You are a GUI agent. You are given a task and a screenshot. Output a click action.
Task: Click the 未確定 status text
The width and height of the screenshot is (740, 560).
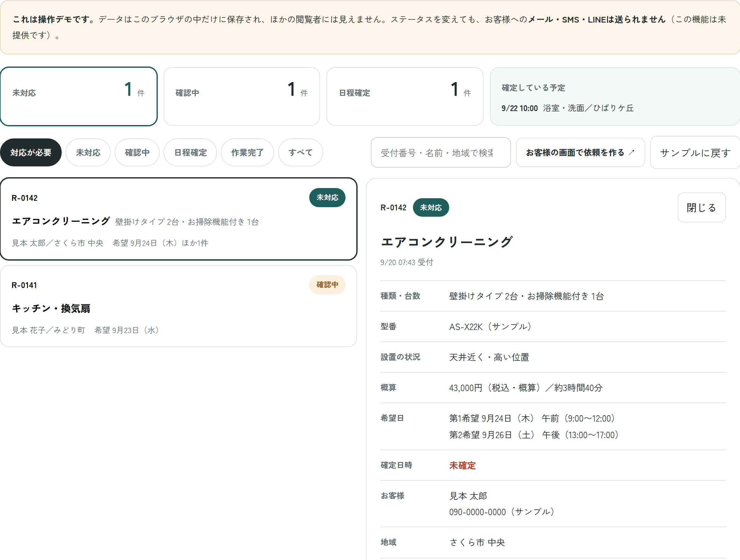point(462,465)
